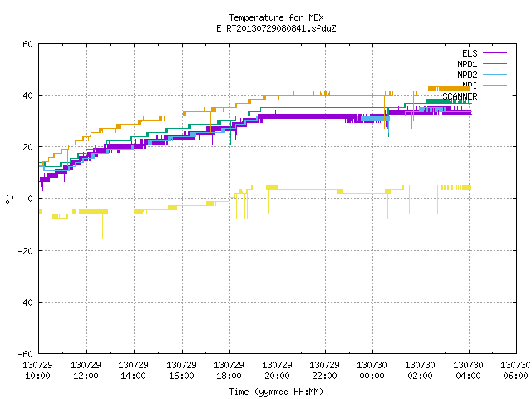The image size is (532, 399).
Task: Pick the orange NPI legend line sample
Action: click(x=495, y=85)
